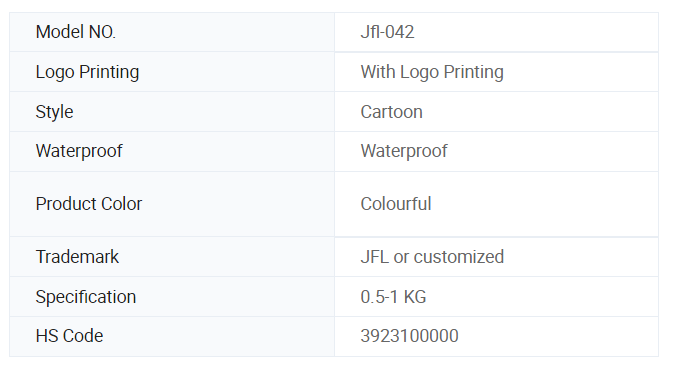Click the Logo Printing label
Image resolution: width=673 pixels, height=378 pixels.
coord(87,72)
